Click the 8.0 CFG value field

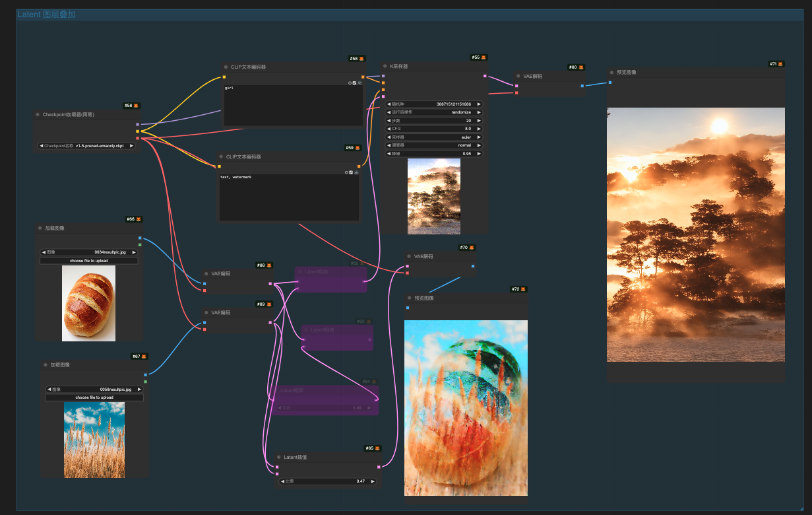pos(468,129)
